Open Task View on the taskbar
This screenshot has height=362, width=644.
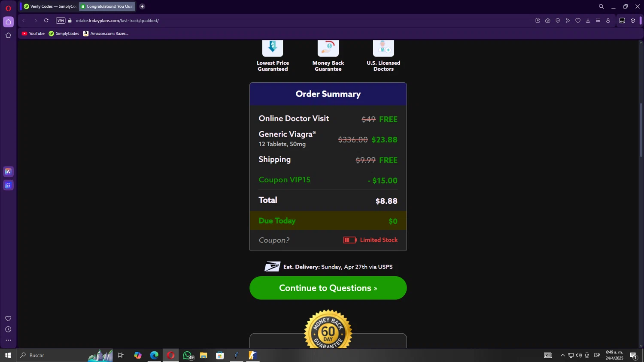point(121,355)
